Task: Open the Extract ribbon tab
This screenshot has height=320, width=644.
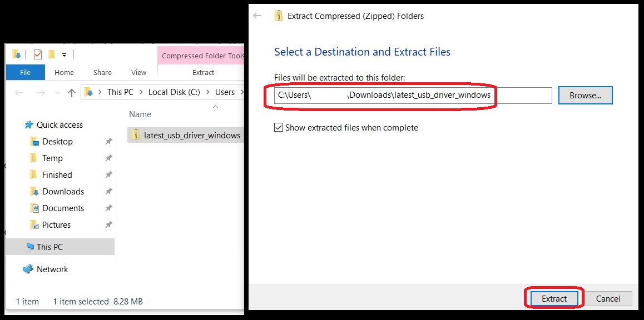Action: (x=204, y=72)
